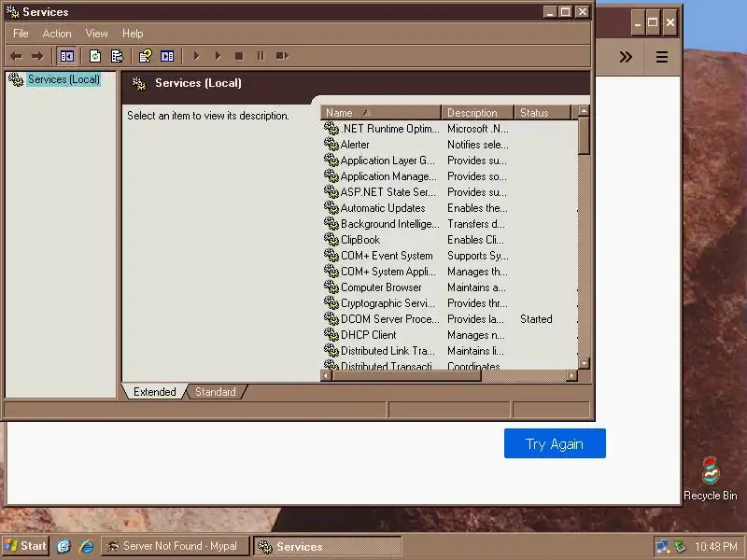
Task: Select the ASP.NET State Service row
Action: pyautogui.click(x=449, y=192)
